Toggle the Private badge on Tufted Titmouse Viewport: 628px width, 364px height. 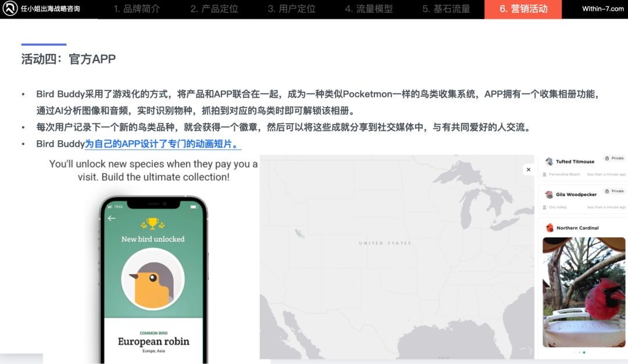tap(615, 158)
